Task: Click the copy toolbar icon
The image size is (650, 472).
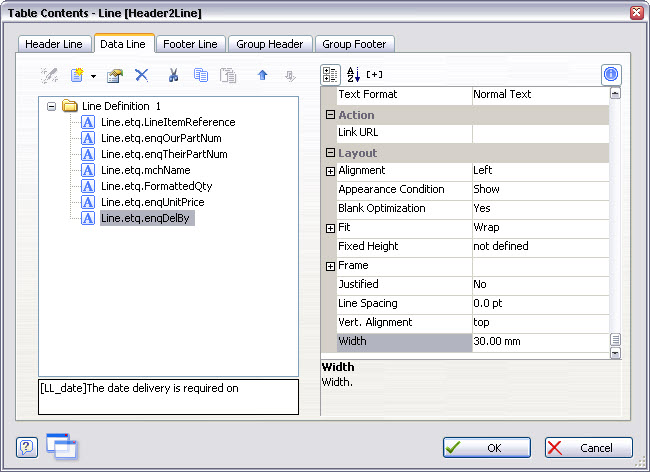Action: [x=201, y=75]
